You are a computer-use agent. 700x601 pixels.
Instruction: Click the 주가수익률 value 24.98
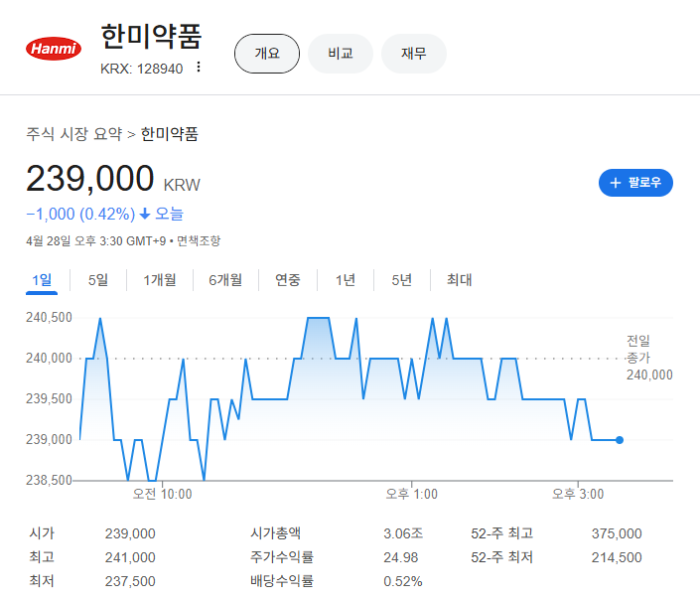[400, 557]
